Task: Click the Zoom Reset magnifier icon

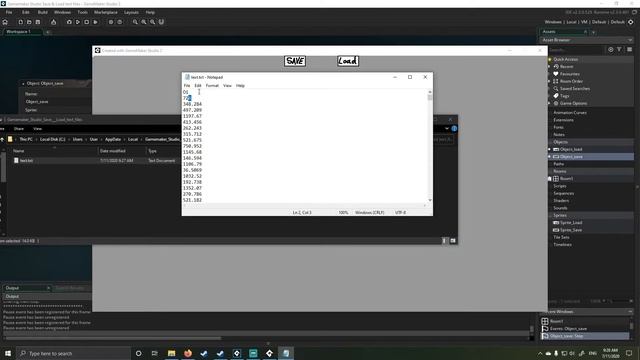Action: point(144,22)
